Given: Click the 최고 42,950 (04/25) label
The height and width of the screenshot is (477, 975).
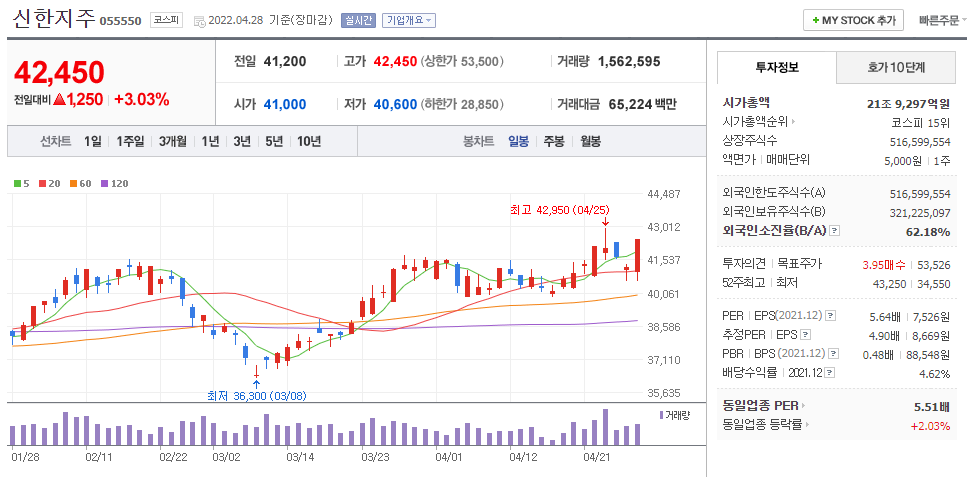Looking at the screenshot, I should [558, 210].
